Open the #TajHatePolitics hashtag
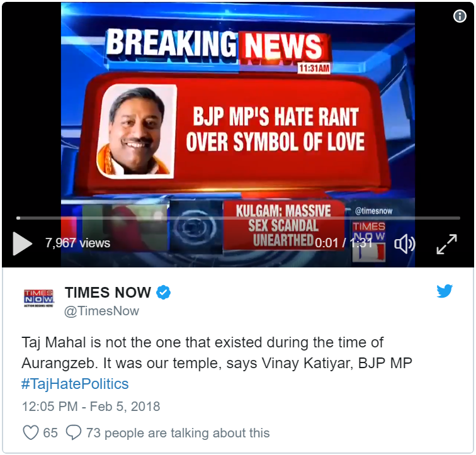This screenshot has width=476, height=455. tap(76, 384)
